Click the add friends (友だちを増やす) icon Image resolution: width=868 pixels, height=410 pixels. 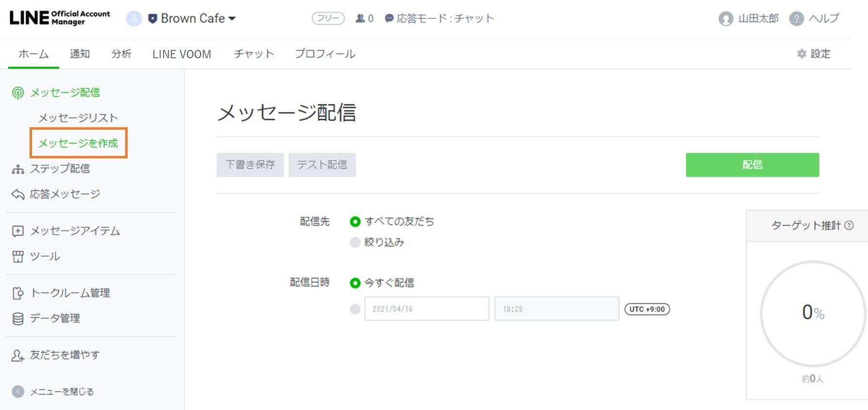coord(18,356)
